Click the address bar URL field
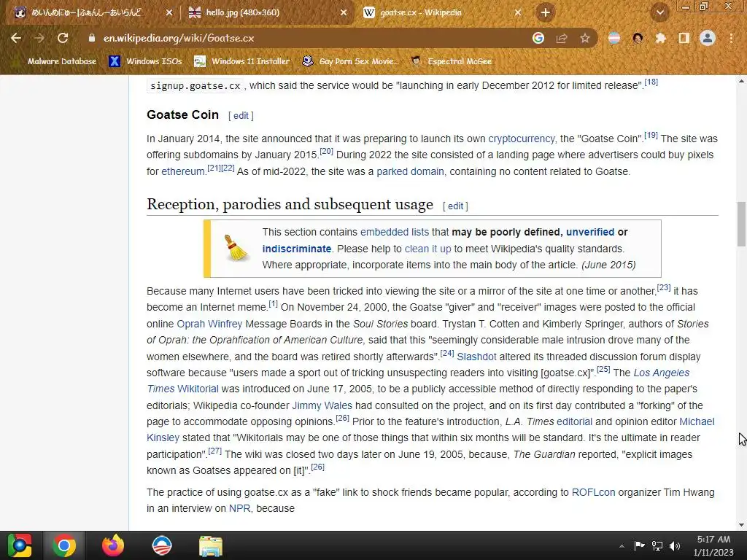The height and width of the screenshot is (560, 747). (x=305, y=38)
